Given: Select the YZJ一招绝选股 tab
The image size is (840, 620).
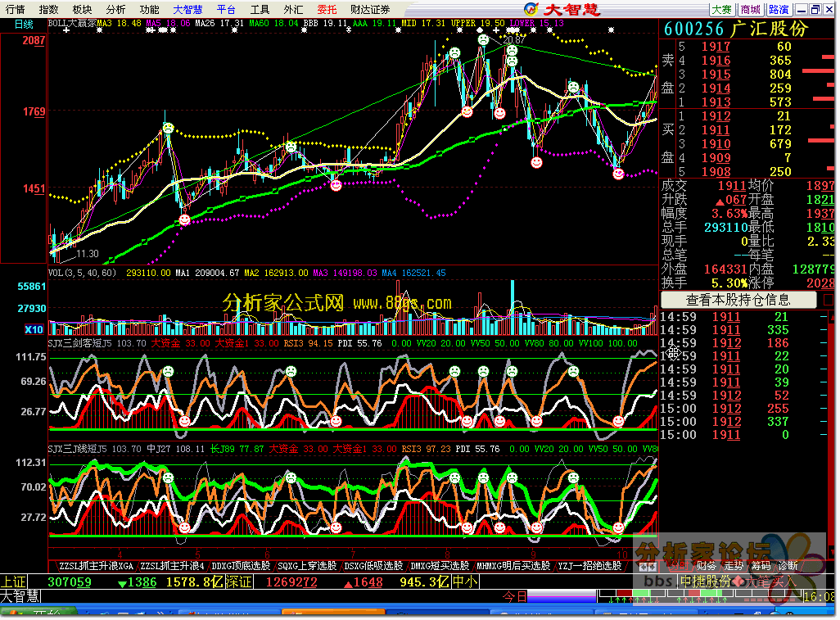Looking at the screenshot, I should coord(589,565).
